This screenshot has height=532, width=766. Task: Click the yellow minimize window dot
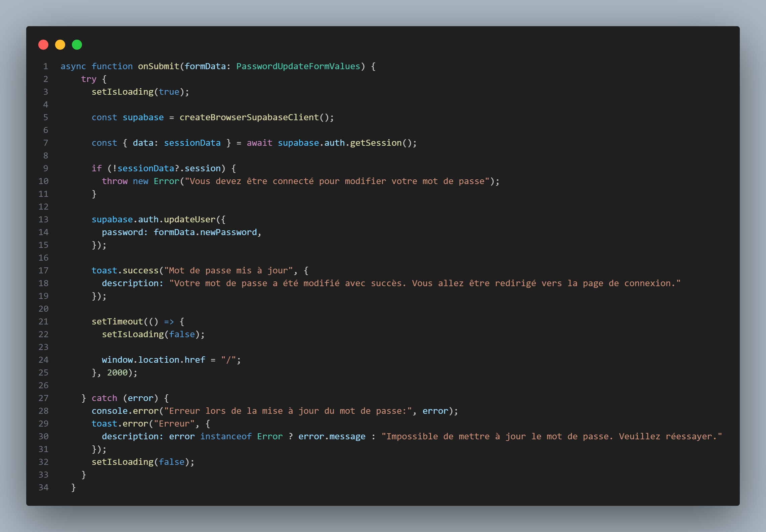click(x=60, y=45)
